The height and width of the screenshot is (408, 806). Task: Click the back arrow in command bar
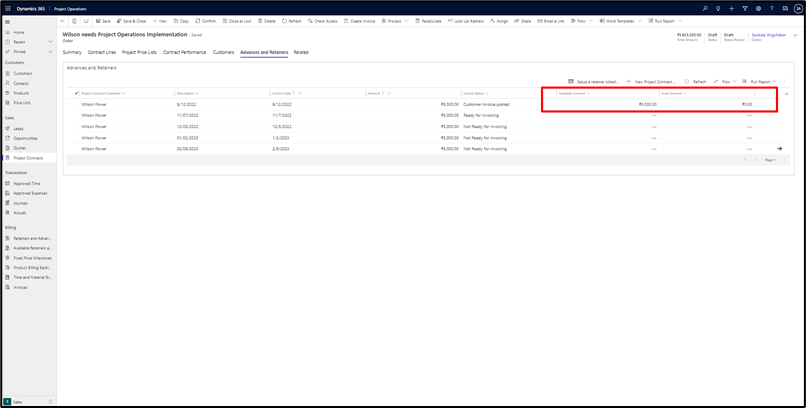[63, 21]
